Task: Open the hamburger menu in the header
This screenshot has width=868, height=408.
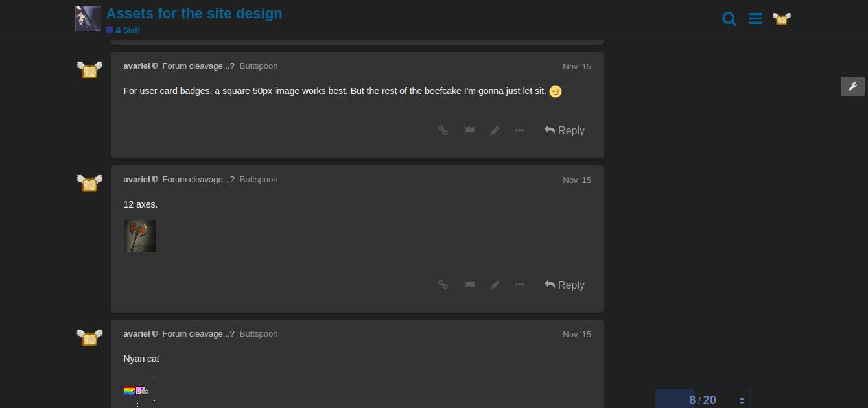Action: tap(755, 19)
